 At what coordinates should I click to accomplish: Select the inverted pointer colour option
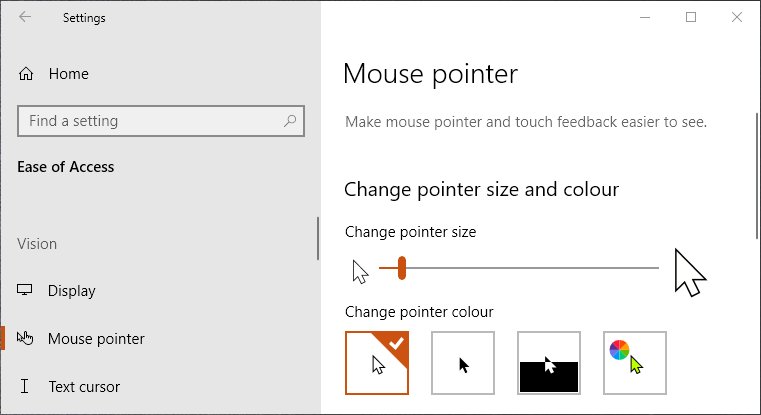tap(549, 363)
